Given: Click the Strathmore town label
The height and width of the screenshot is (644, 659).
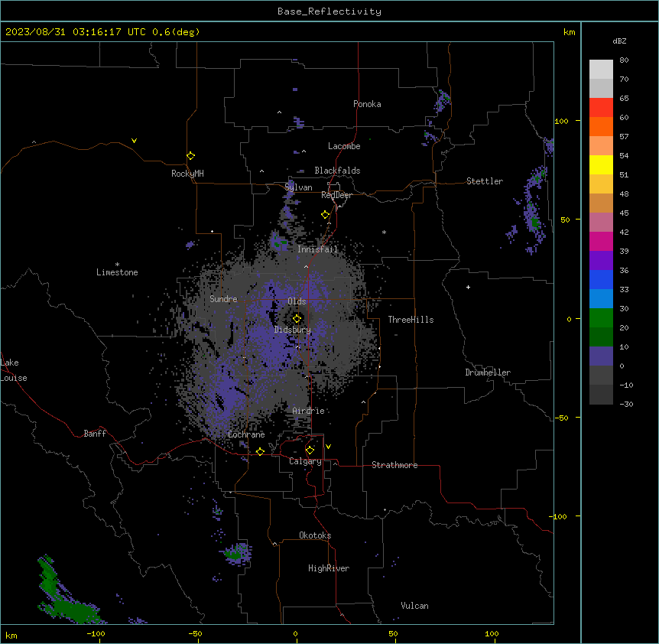Looking at the screenshot, I should tap(394, 465).
